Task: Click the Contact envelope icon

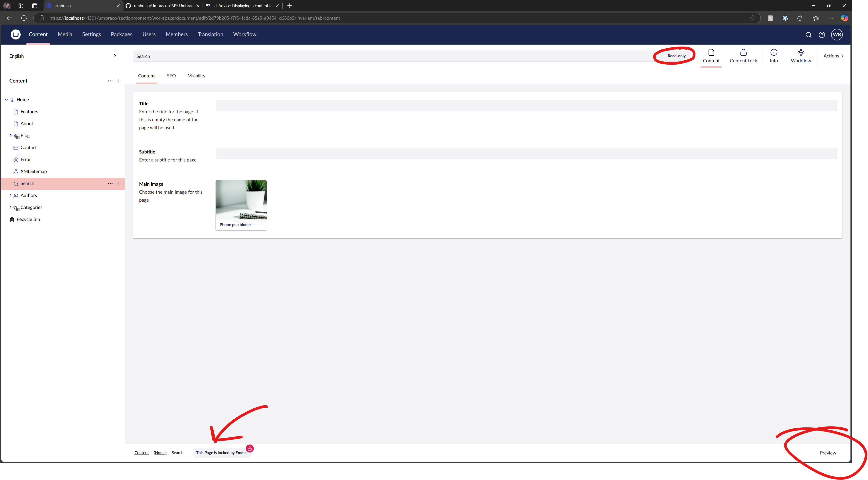Action: click(16, 148)
